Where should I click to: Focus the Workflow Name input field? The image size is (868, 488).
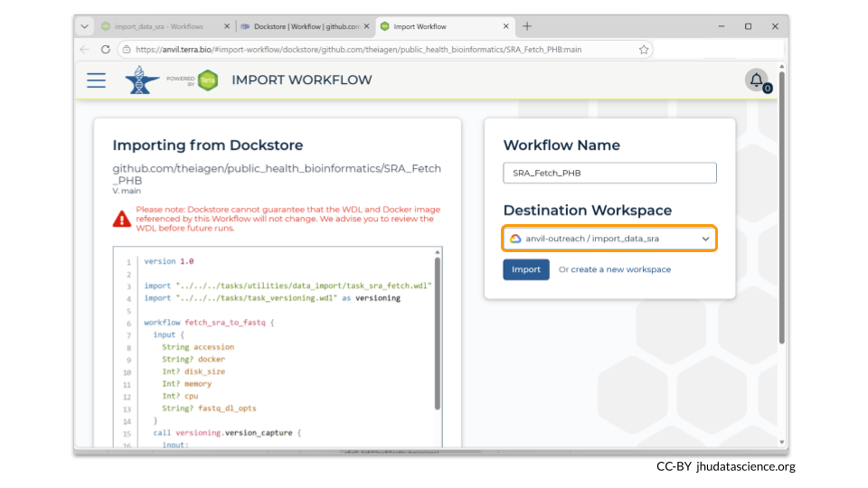tap(609, 173)
